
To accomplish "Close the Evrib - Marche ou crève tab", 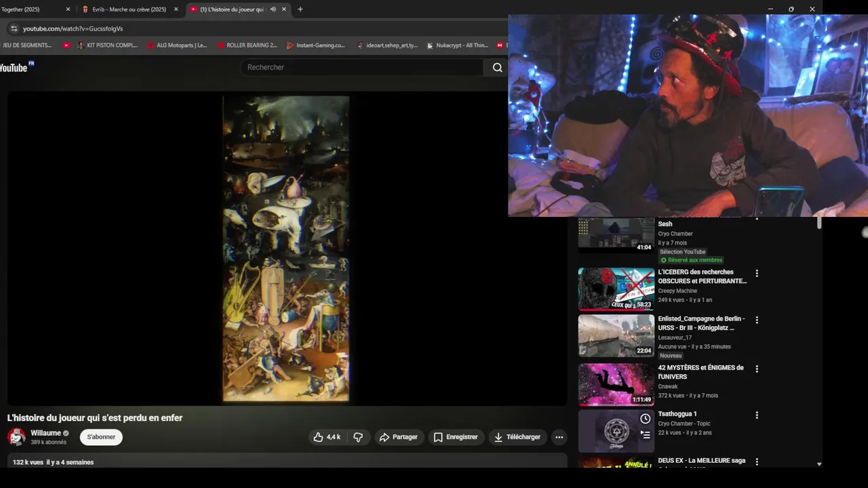I will coord(176,9).
